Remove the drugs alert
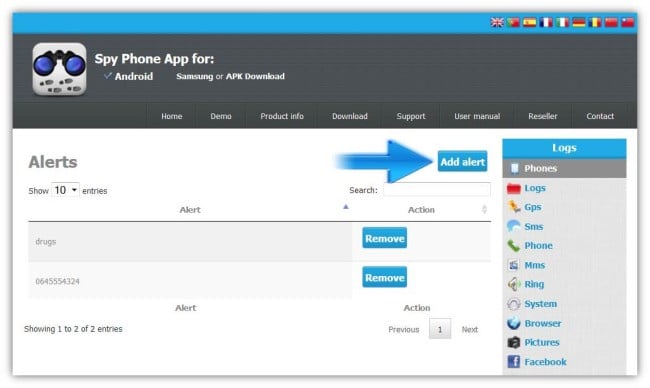Viewport: 650px width, 388px height. tap(384, 238)
